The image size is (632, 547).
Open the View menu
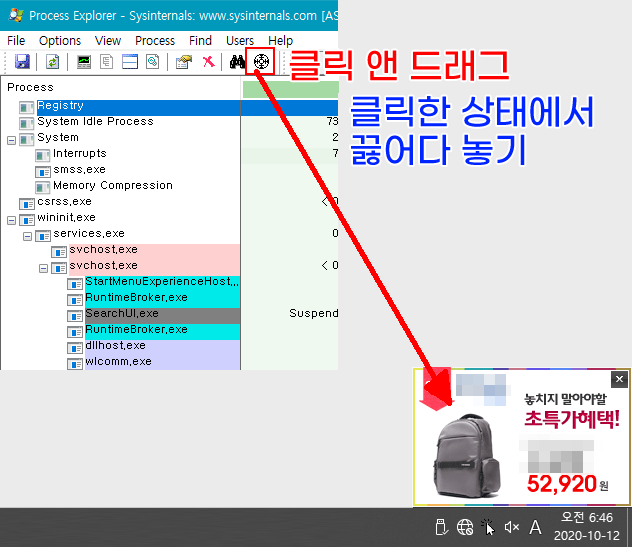click(108, 41)
